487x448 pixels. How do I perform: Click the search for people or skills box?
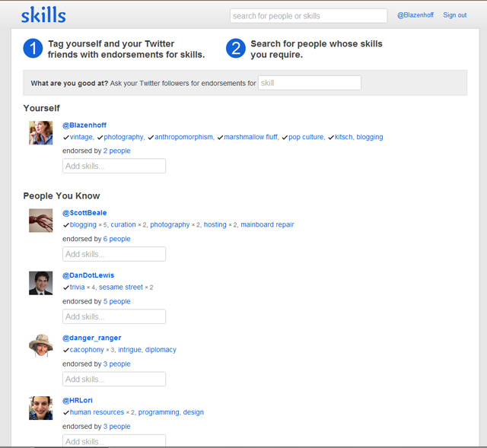pos(308,16)
